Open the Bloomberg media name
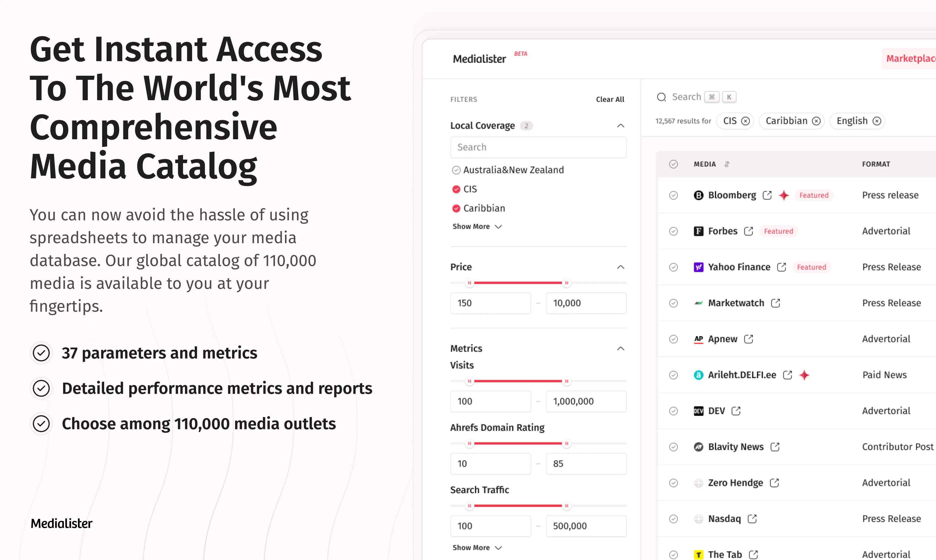Viewport: 936px width, 560px height. point(732,195)
